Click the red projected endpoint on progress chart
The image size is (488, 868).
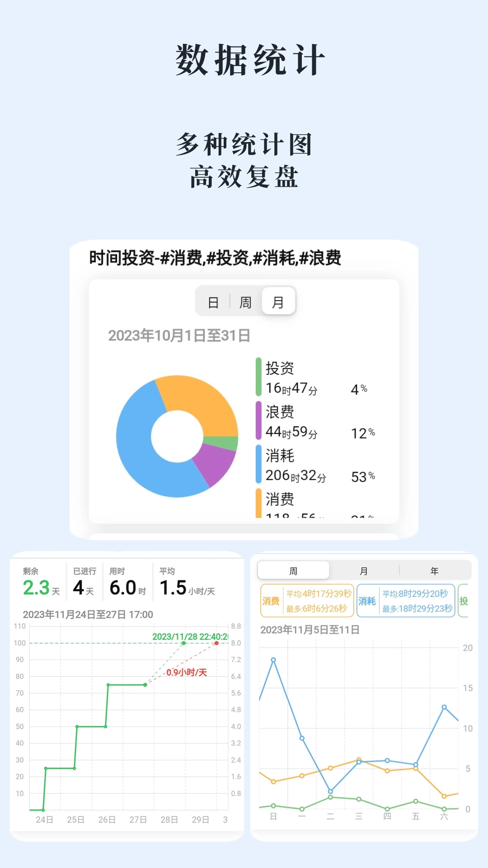[217, 643]
